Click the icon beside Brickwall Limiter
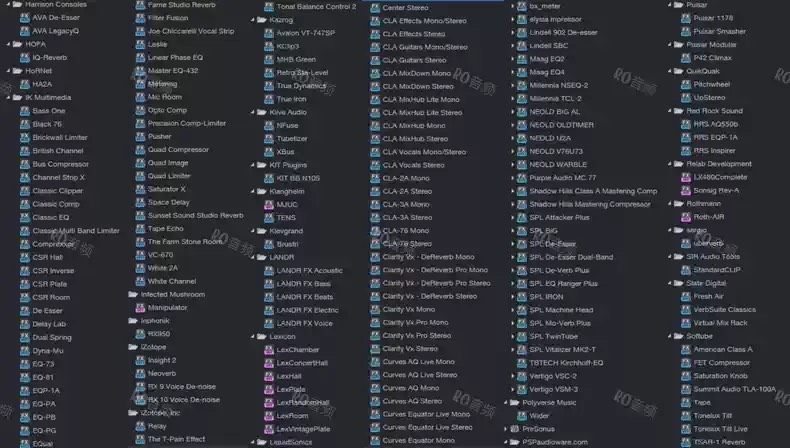Image resolution: width=790 pixels, height=448 pixels. tap(25, 138)
